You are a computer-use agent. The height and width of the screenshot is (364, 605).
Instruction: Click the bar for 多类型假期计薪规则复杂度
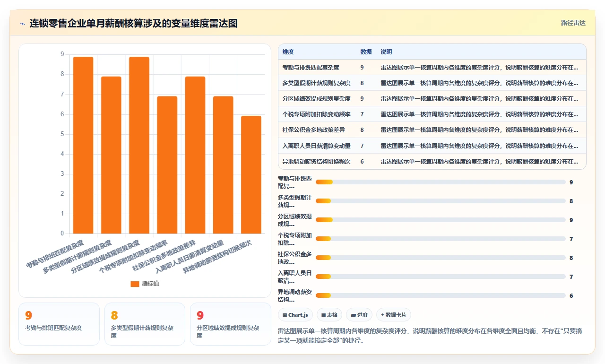(111, 155)
